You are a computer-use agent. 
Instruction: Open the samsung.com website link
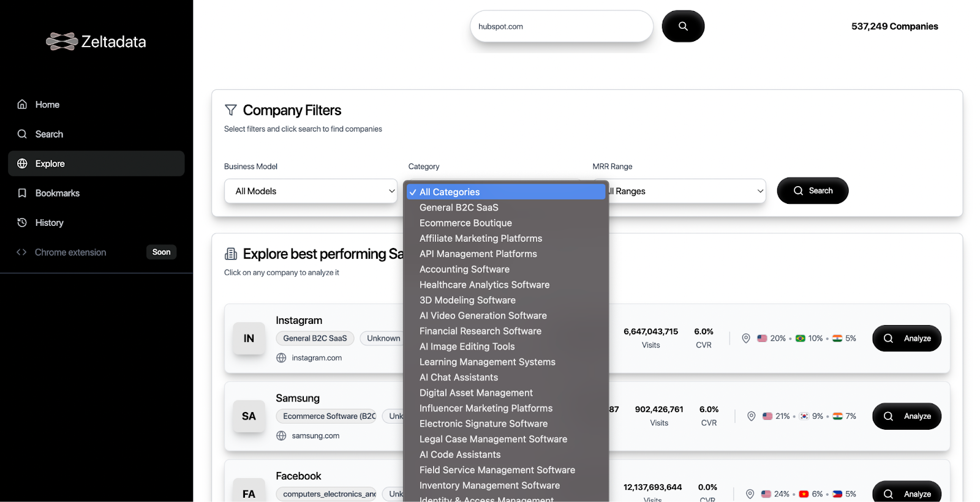315,435
